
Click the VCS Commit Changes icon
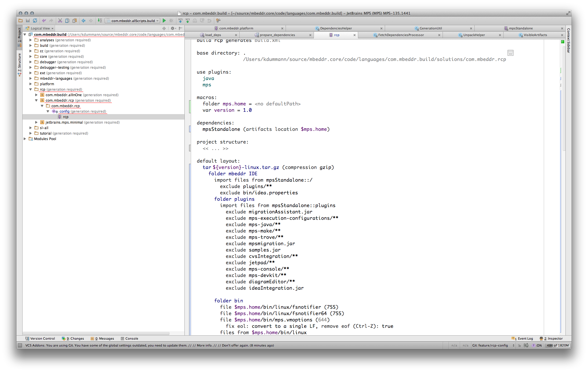point(188,21)
